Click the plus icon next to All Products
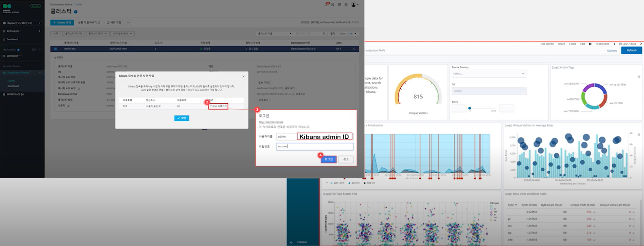The height and width of the screenshot is (246, 644). (x=40, y=31)
